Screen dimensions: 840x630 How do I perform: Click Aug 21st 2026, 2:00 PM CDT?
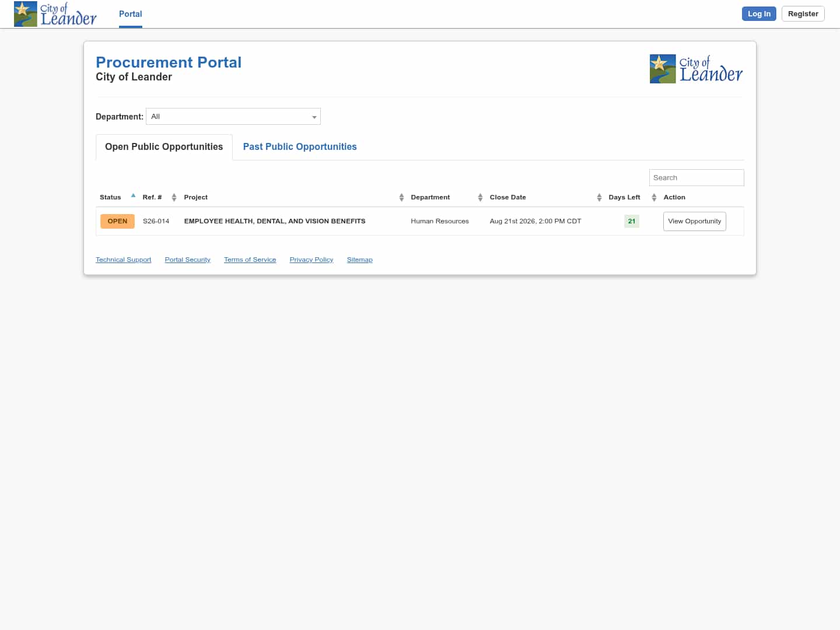pos(535,221)
